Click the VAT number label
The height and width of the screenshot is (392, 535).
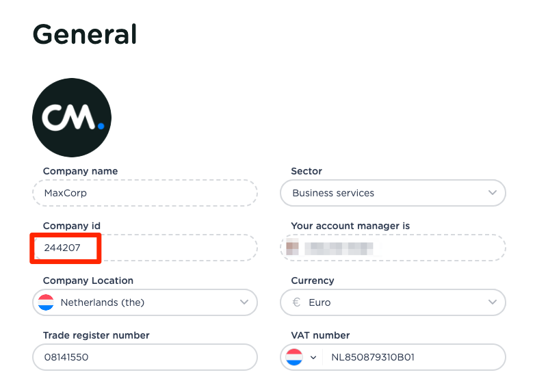pos(320,335)
